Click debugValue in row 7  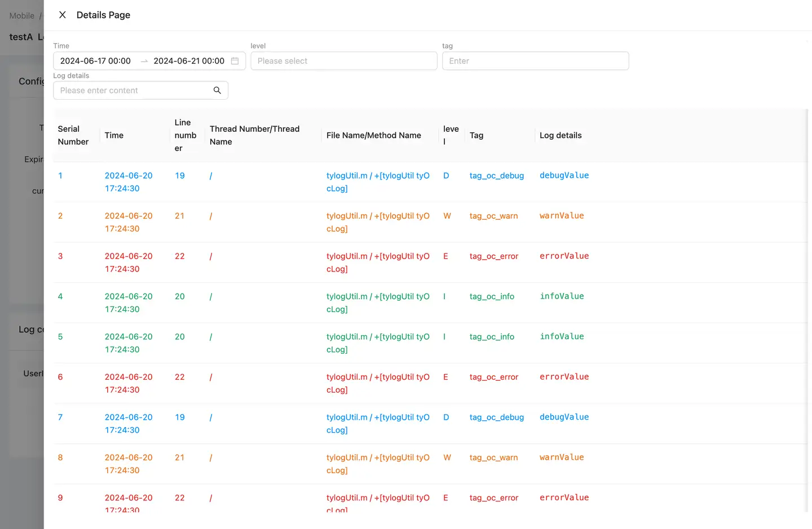[564, 417]
